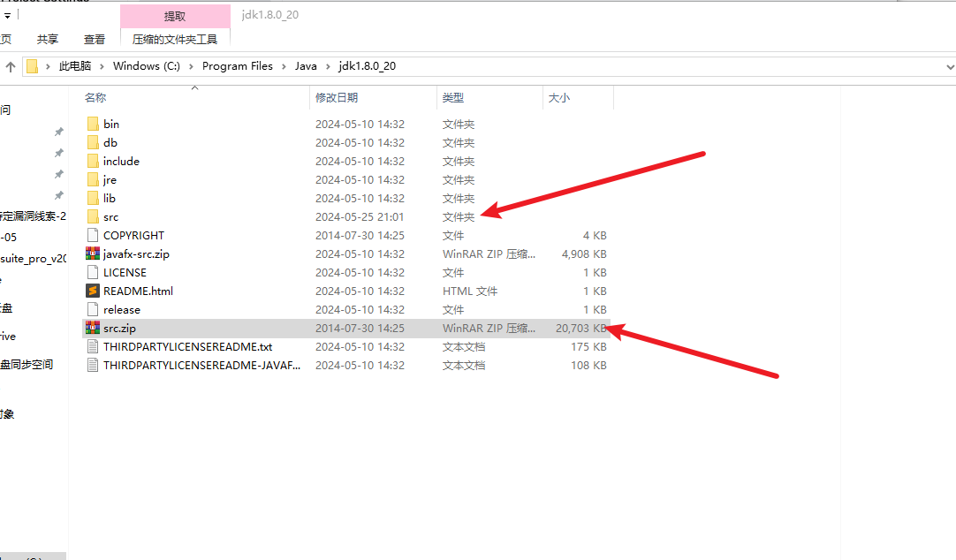Select the include folder icon
The image size is (956, 560).
pyautogui.click(x=93, y=161)
